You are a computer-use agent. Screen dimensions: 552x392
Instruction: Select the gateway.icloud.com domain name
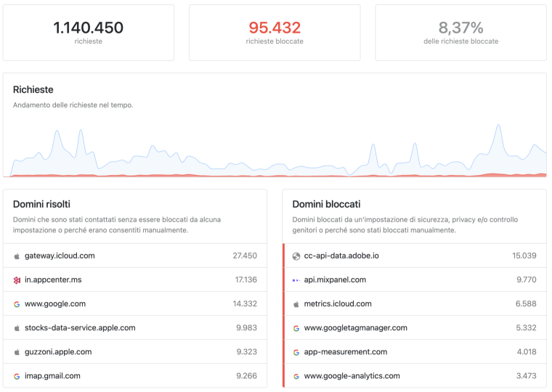click(60, 256)
